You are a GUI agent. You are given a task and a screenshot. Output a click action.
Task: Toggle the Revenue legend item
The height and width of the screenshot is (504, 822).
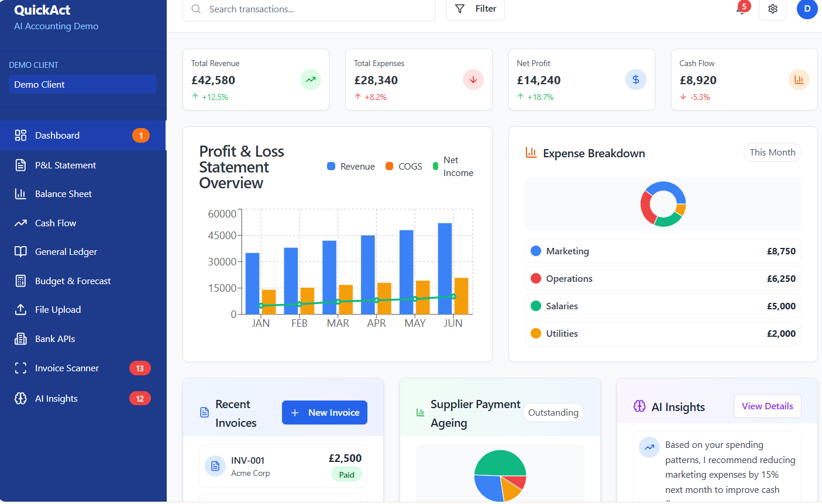pos(351,167)
